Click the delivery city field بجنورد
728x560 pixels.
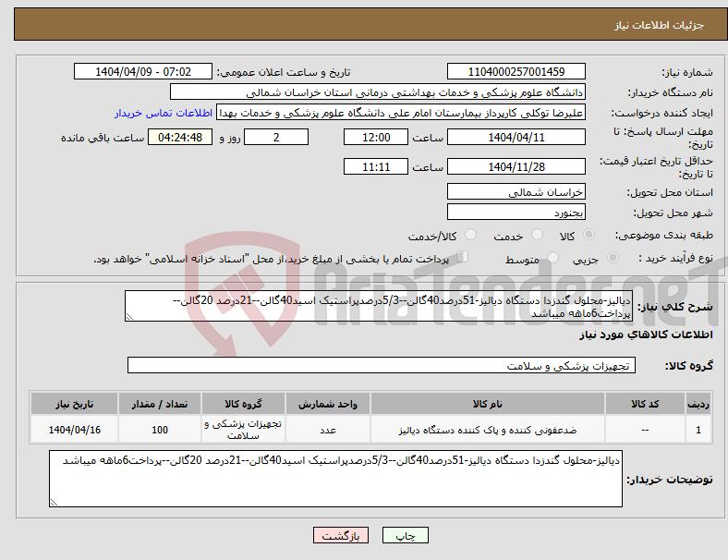pyautogui.click(x=516, y=212)
